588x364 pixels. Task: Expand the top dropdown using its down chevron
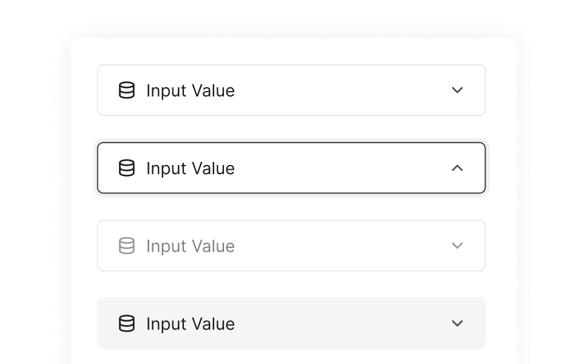click(x=458, y=90)
